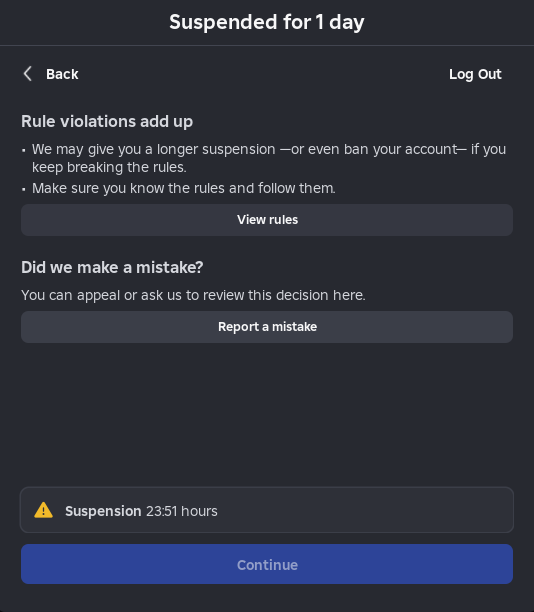534x612 pixels.
Task: Click the yellow warning triangle icon
Action: [43, 510]
